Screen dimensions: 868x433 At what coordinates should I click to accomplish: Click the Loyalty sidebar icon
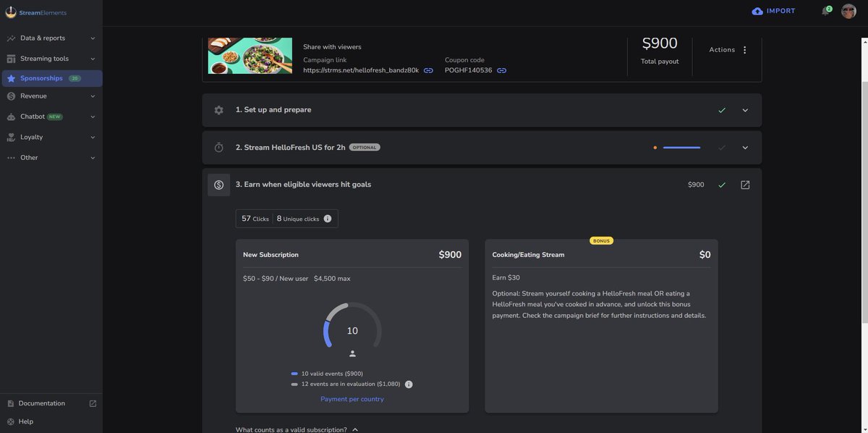pos(11,137)
